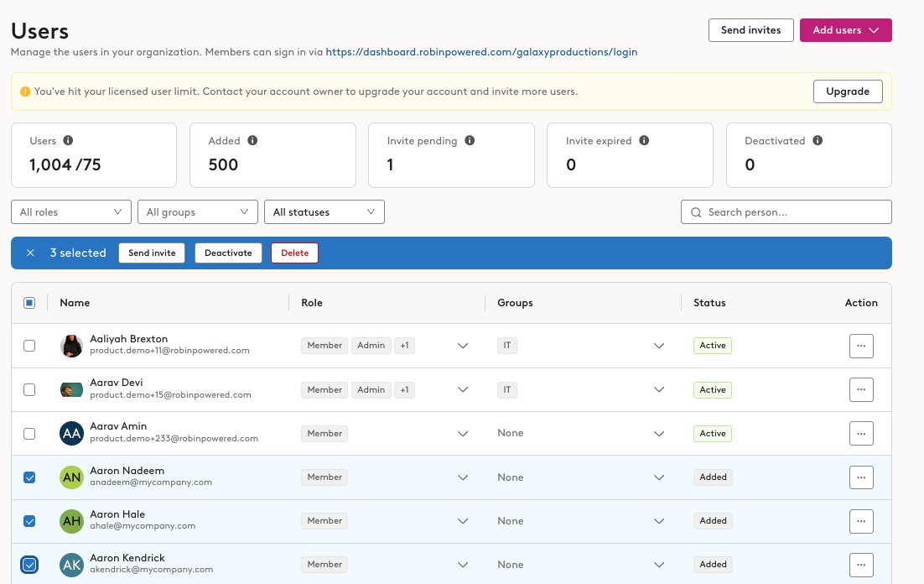Open action menu for Aarav Amin
This screenshot has width=924, height=584.
(x=861, y=434)
